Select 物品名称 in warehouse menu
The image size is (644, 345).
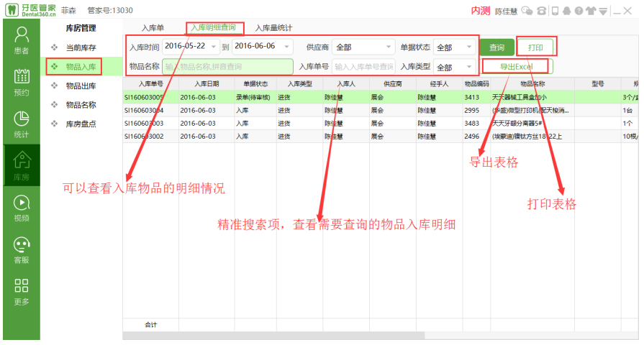[81, 105]
